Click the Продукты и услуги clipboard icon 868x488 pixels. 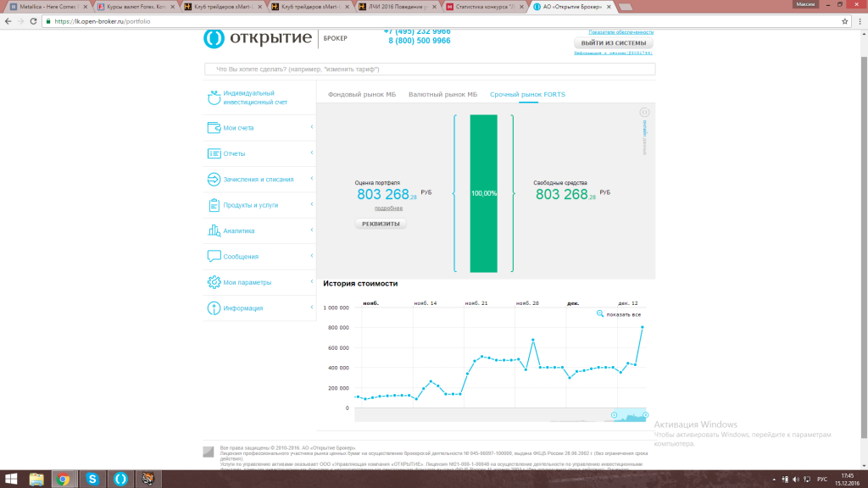point(214,205)
